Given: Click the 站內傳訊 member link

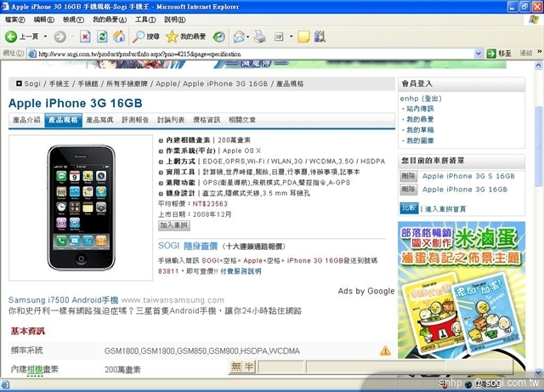Looking at the screenshot, I should [420, 109].
